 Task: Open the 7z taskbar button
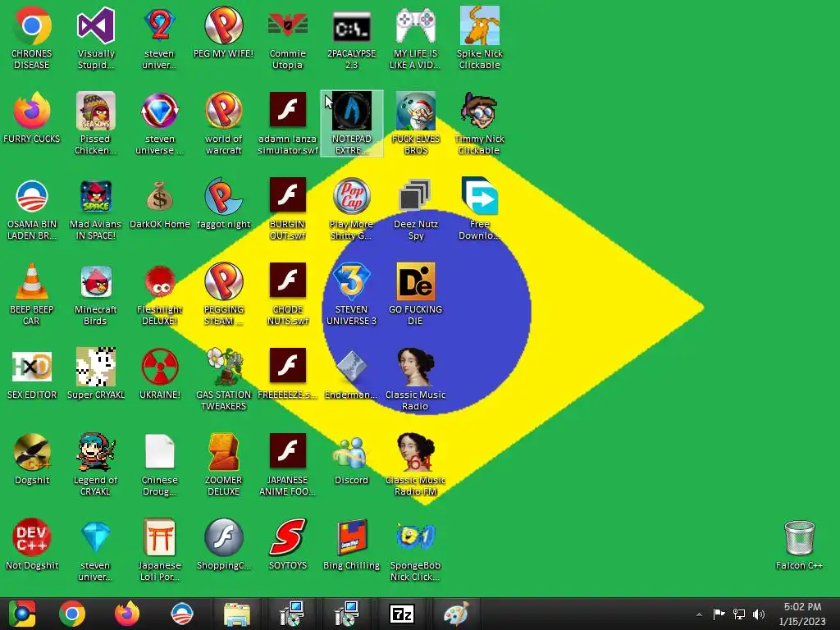coord(402,614)
